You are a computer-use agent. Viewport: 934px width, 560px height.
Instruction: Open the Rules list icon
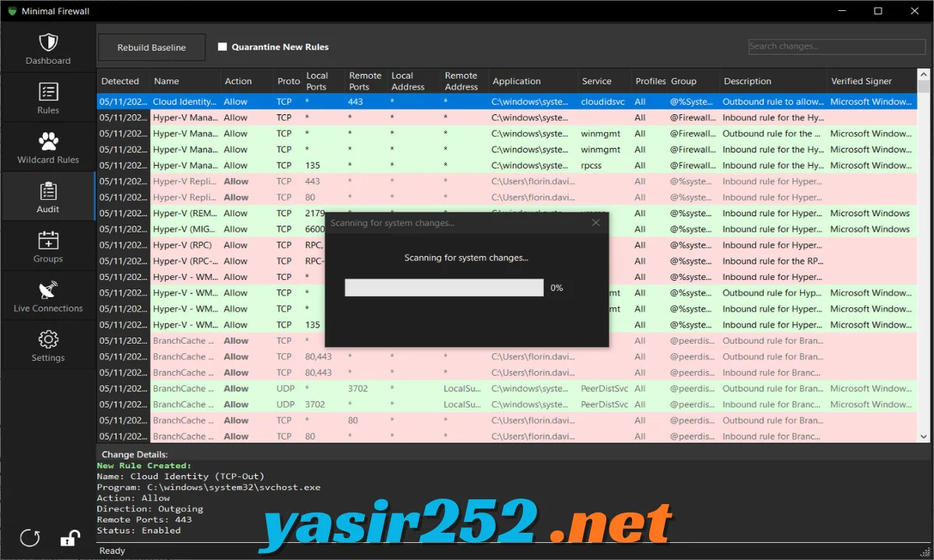(48, 92)
